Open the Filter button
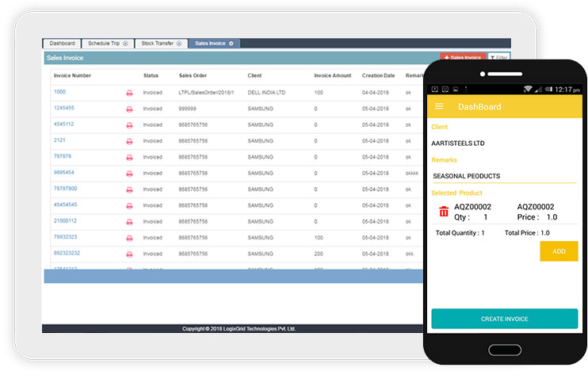 point(498,57)
